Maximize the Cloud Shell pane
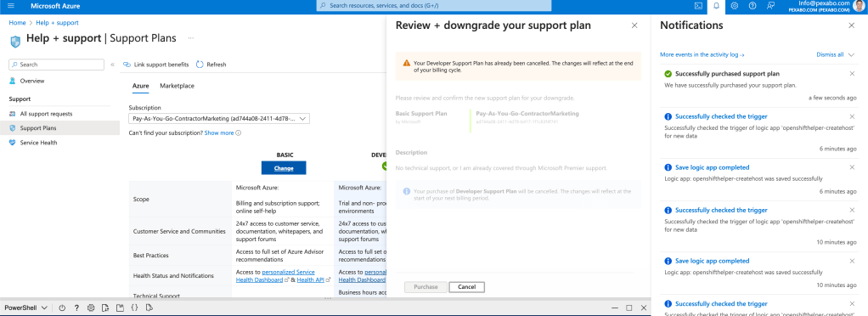 (x=628, y=308)
